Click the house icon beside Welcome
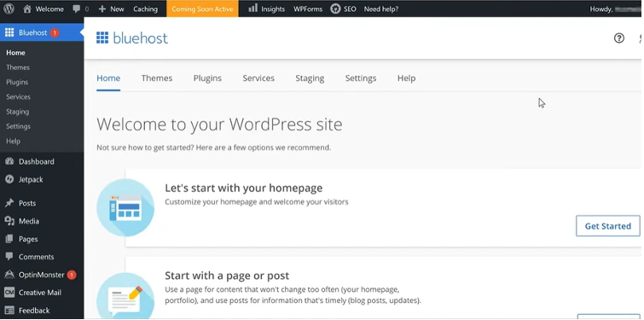The image size is (644, 320). [x=27, y=9]
